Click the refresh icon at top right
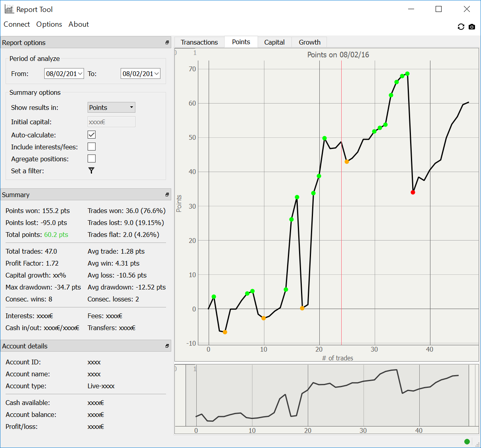 click(x=461, y=27)
